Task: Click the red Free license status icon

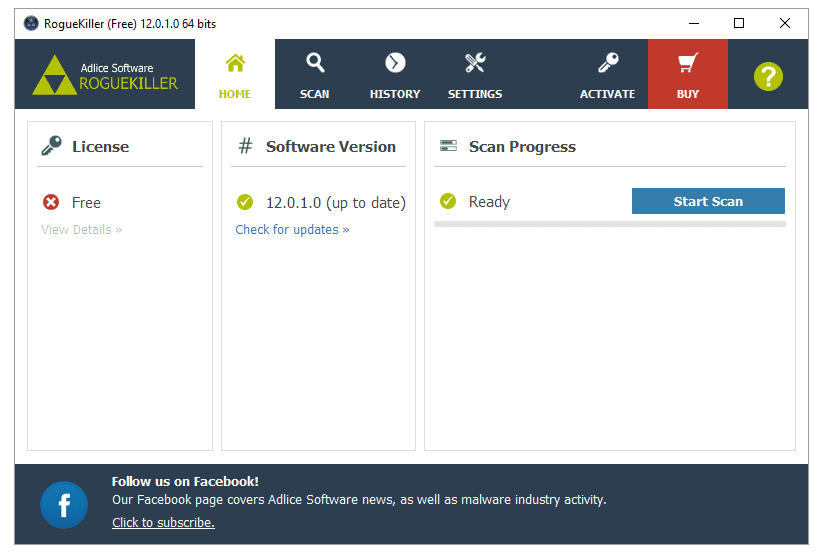Action: 51,202
